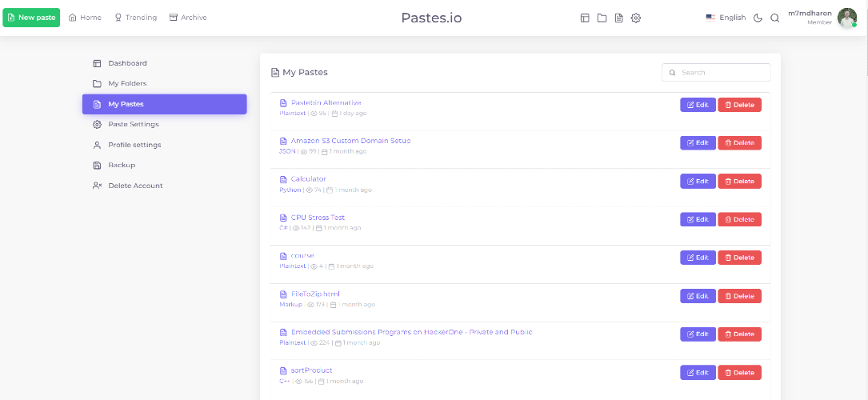Viewport: 868px width, 400px height.
Task: Select My Pastes in the sidebar
Action: pos(165,104)
